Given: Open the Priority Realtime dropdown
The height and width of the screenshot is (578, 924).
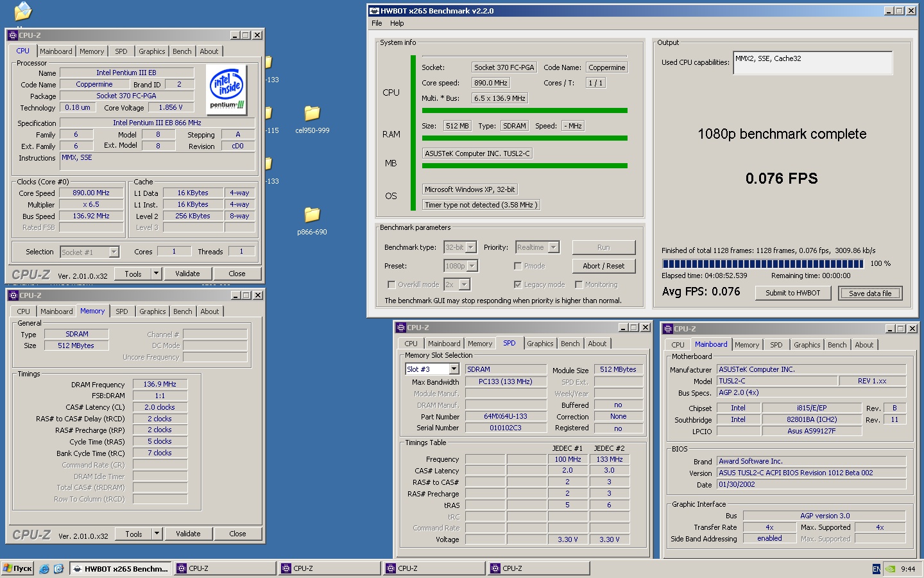Looking at the screenshot, I should tap(553, 247).
